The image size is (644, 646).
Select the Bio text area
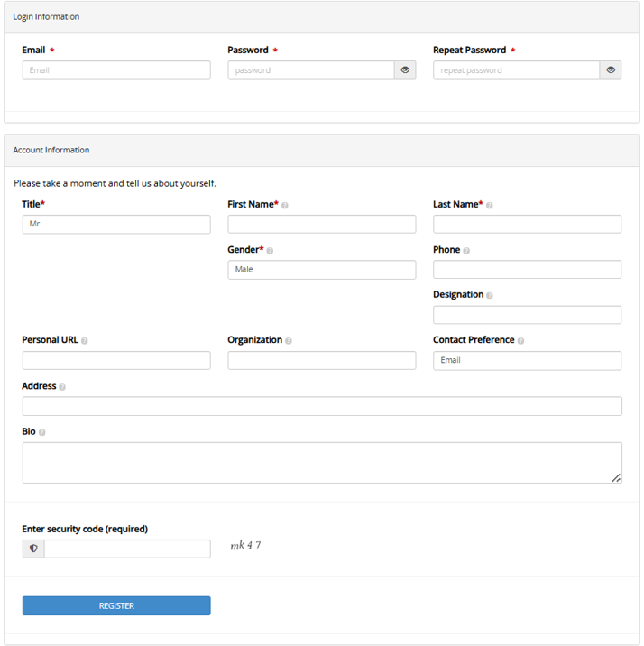click(x=322, y=463)
